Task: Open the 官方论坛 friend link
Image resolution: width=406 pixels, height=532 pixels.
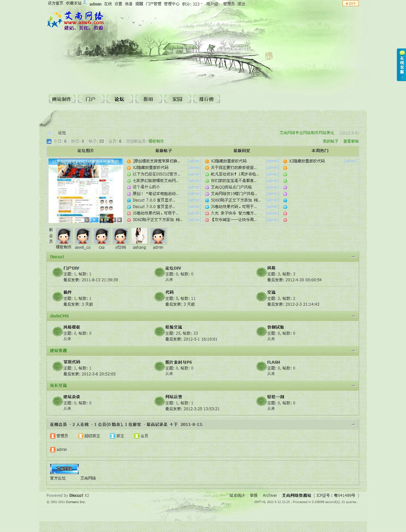Action: pos(58,478)
